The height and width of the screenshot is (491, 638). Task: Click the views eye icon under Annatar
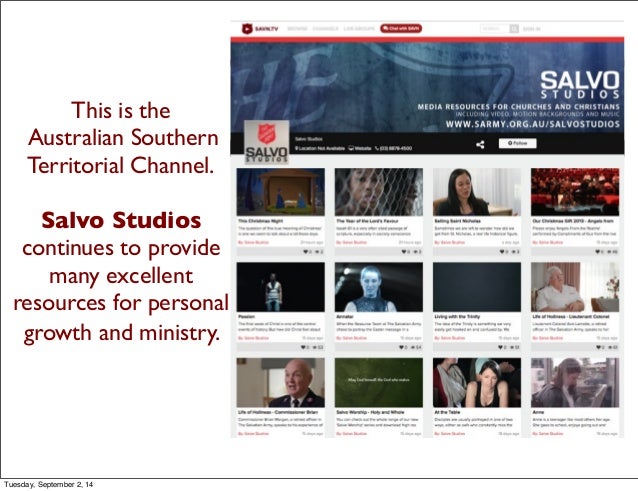click(x=413, y=347)
